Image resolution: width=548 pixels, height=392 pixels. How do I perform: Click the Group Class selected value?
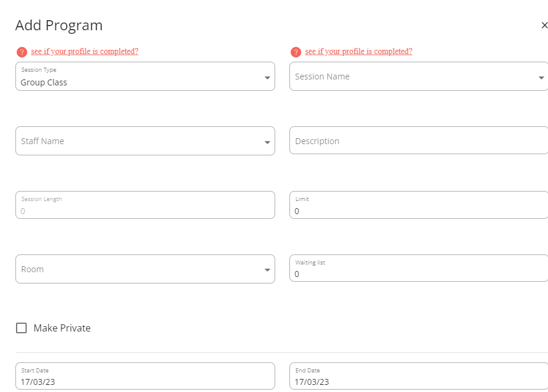(x=44, y=82)
